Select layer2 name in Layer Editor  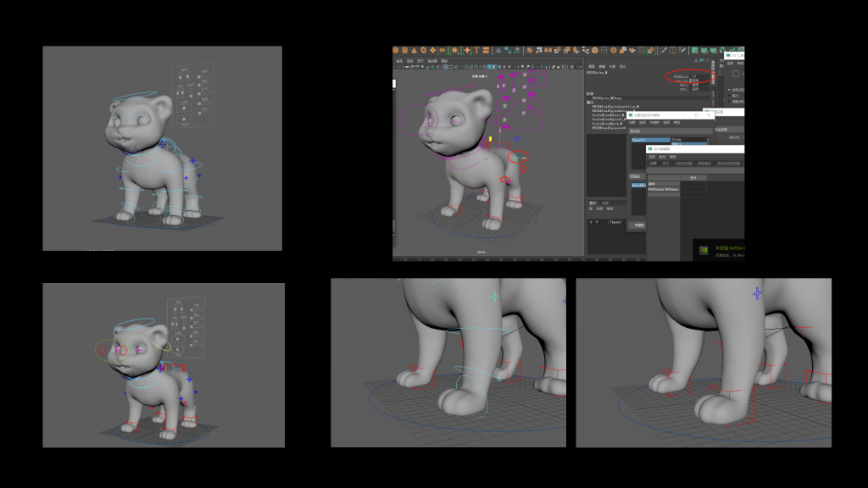coord(617,223)
